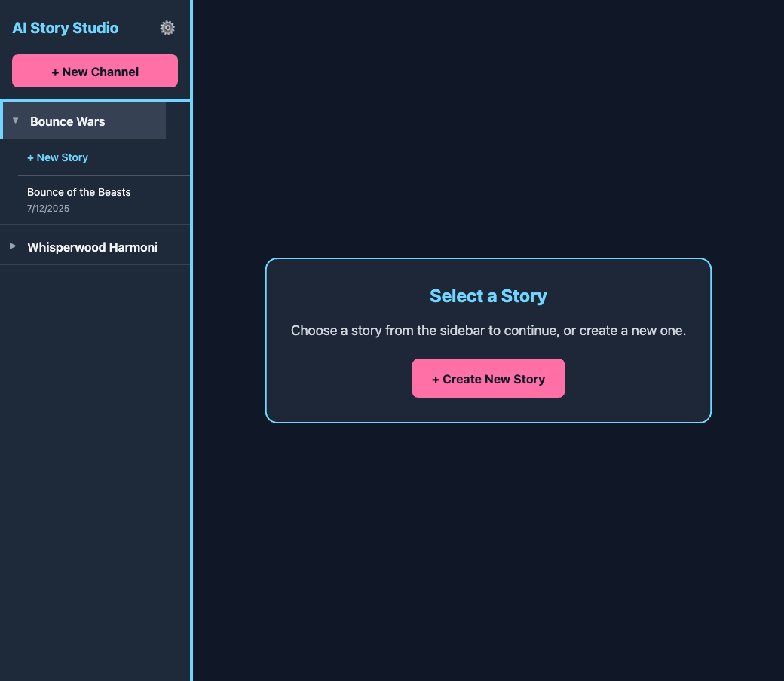Collapse the Bounce Wars channel triangle
Image resolution: width=784 pixels, height=681 pixels.
point(15,121)
